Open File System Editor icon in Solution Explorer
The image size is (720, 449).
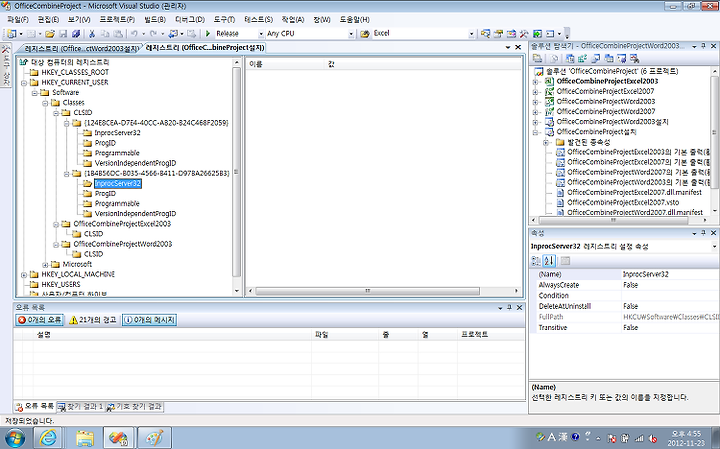pos(570,58)
